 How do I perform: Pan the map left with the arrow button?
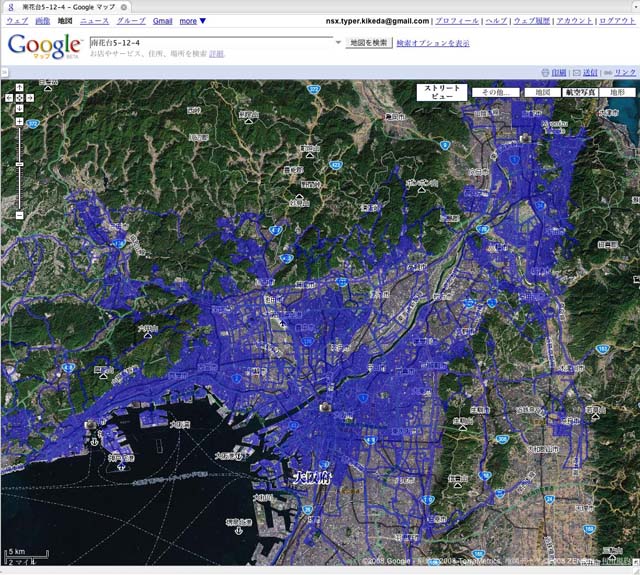pyautogui.click(x=9, y=98)
